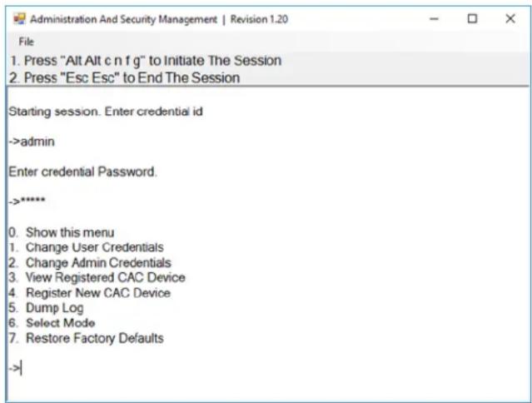532x403 pixels.
Task: Click the "Starting session" message text
Action: click(106, 112)
